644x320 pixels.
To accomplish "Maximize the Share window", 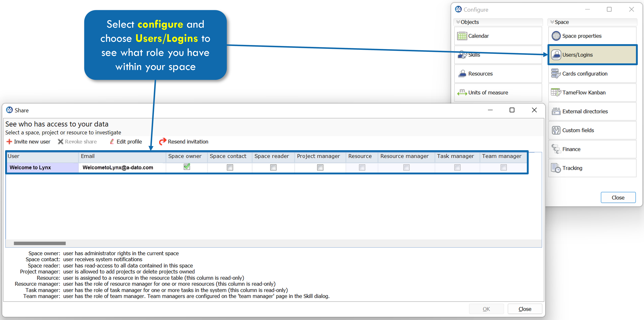I will [x=512, y=110].
